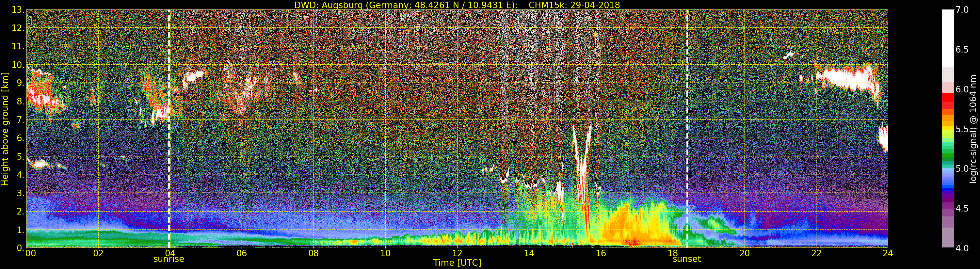Click the "CHM15k: 29-04-2018" title text
This screenshot has height=269, width=980.
[x=574, y=5]
